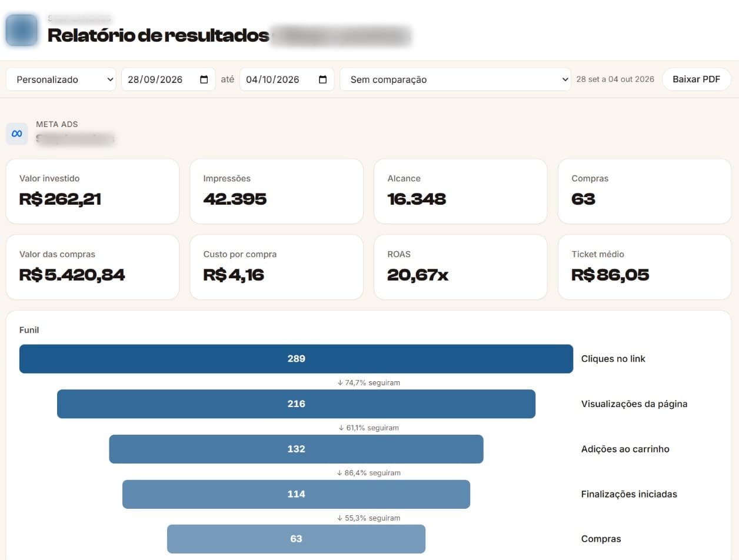Click the Valor das compras label
Screen dimensions: 739x560
pos(57,254)
